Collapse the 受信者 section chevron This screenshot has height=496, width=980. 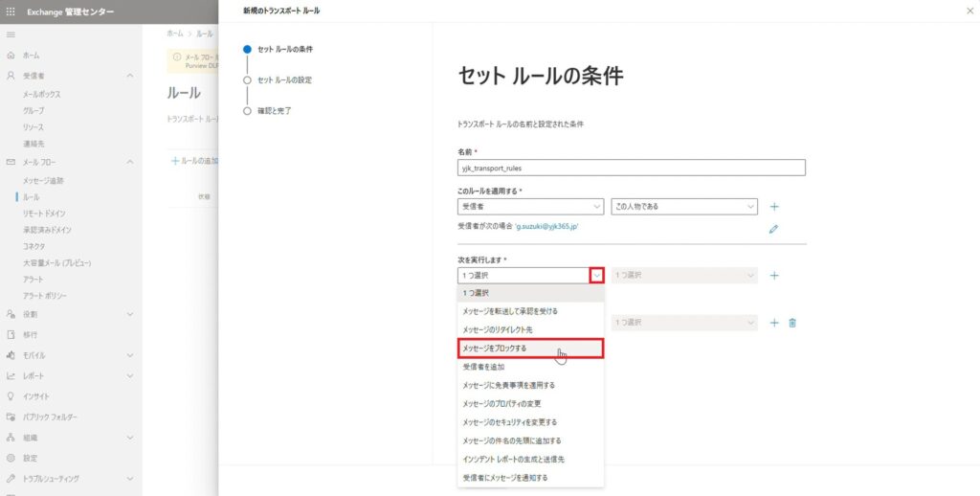point(130,76)
